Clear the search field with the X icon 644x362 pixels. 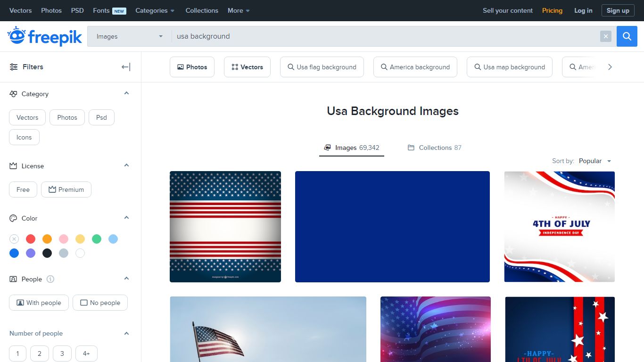coord(606,36)
